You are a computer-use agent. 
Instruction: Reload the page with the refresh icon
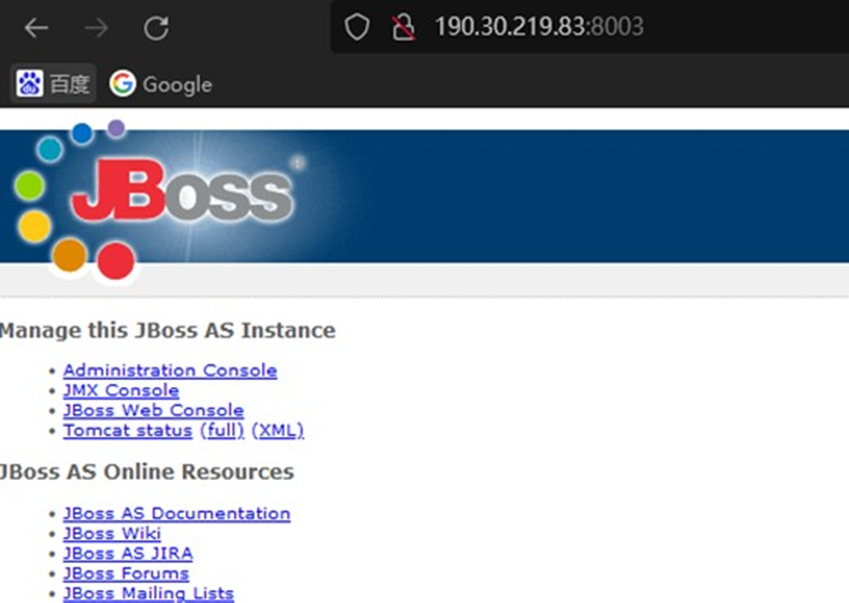tap(156, 28)
